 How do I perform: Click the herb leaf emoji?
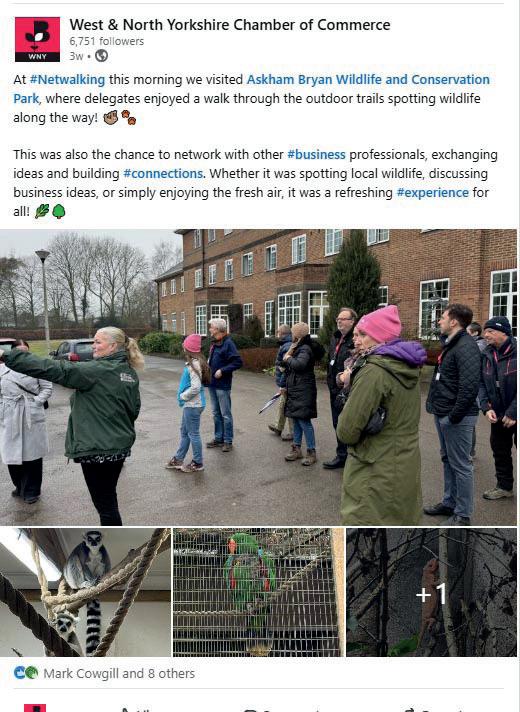[x=42, y=211]
